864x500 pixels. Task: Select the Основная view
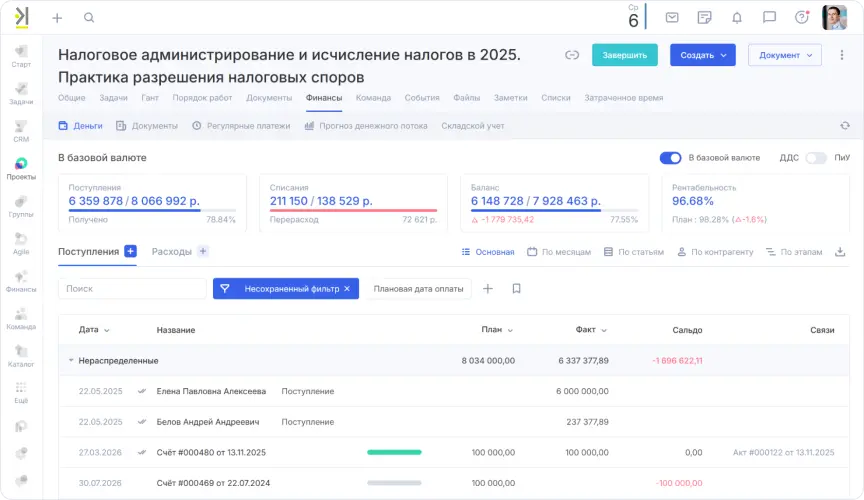488,252
